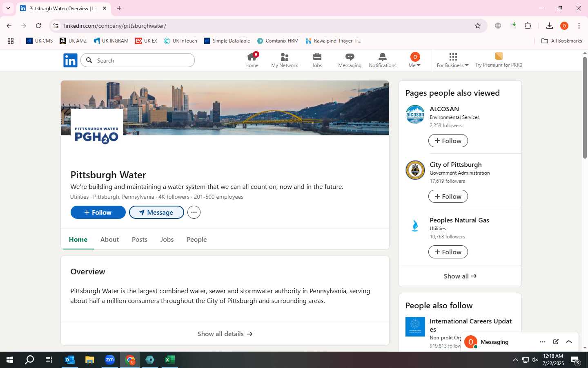The height and width of the screenshot is (368, 588).
Task: Open the Comtanix HRM bookmark
Action: pos(278,41)
